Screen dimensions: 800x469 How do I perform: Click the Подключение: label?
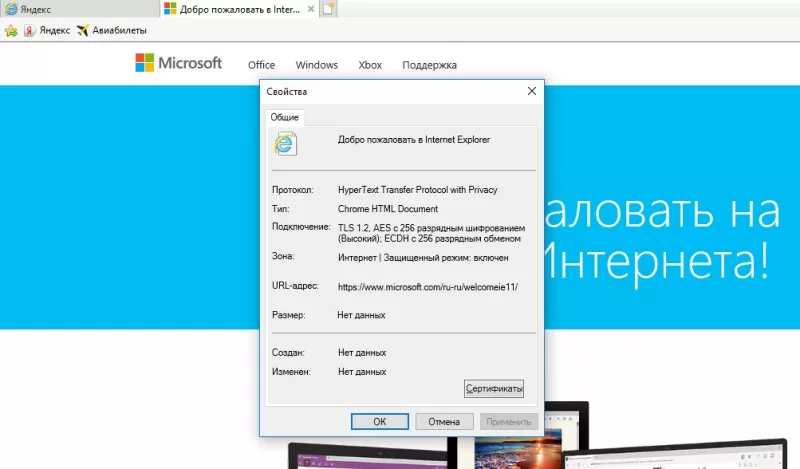(301, 227)
